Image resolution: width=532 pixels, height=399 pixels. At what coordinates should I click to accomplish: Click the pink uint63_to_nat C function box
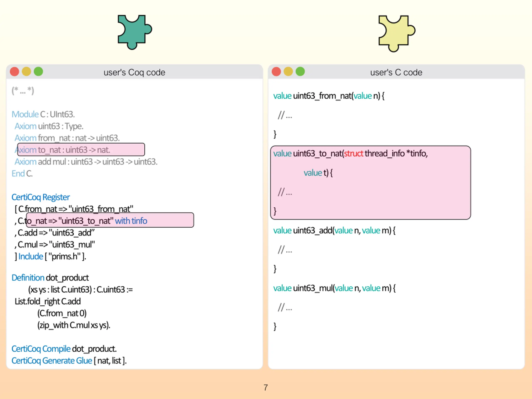370,182
